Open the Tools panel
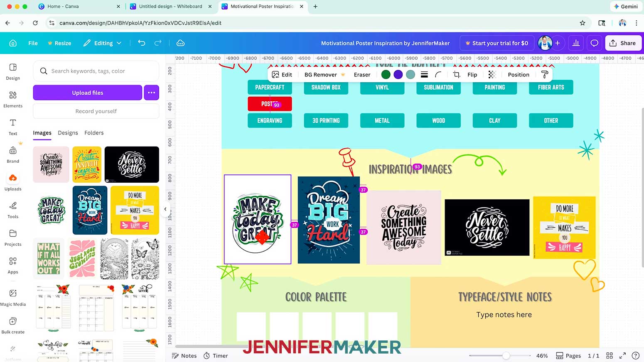 click(x=13, y=210)
